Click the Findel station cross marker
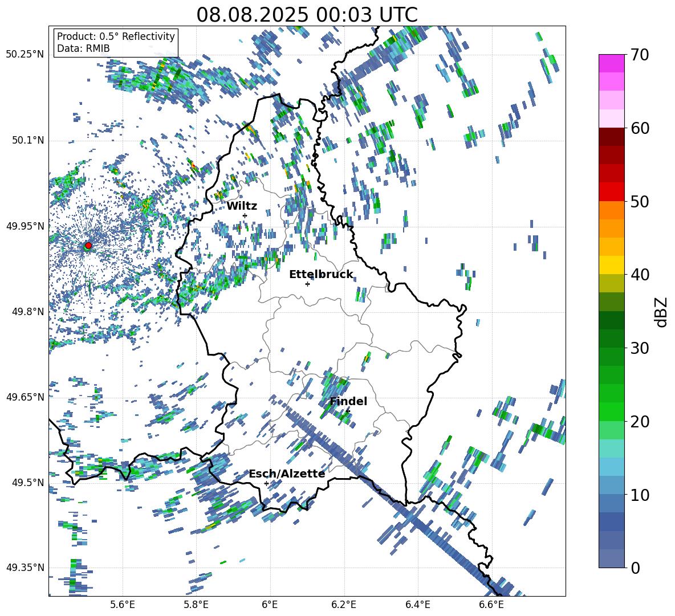Screen dimensions: 675x616 [x=348, y=411]
